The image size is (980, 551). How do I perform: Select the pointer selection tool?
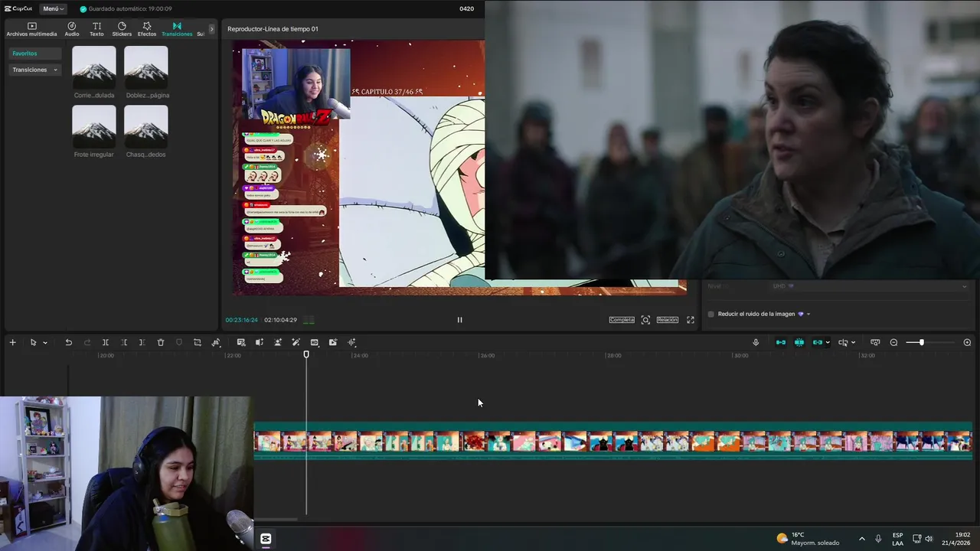pyautogui.click(x=33, y=342)
